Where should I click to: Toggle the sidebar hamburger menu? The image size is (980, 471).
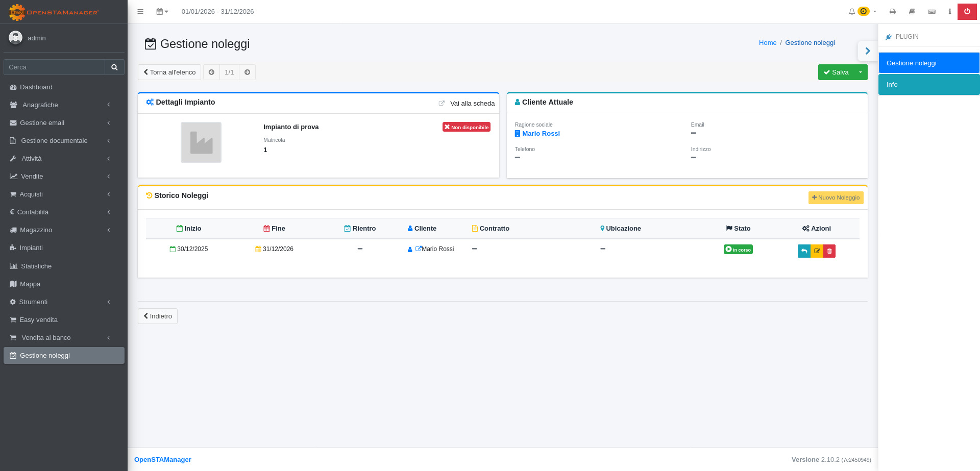coord(140,11)
